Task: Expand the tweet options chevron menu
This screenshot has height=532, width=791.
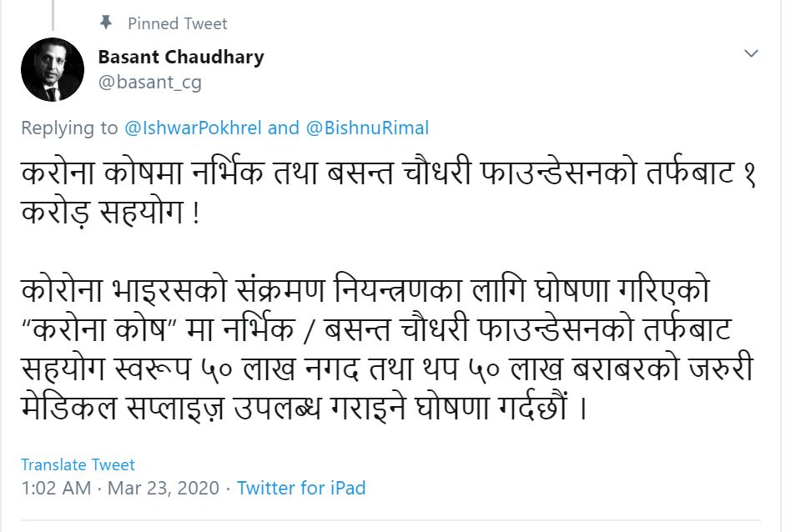Action: pyautogui.click(x=751, y=54)
